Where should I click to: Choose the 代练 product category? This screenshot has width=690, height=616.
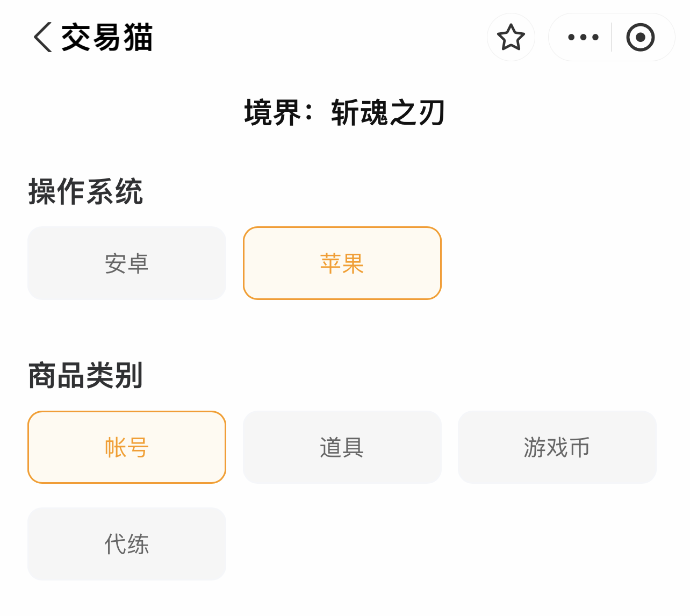(x=127, y=544)
